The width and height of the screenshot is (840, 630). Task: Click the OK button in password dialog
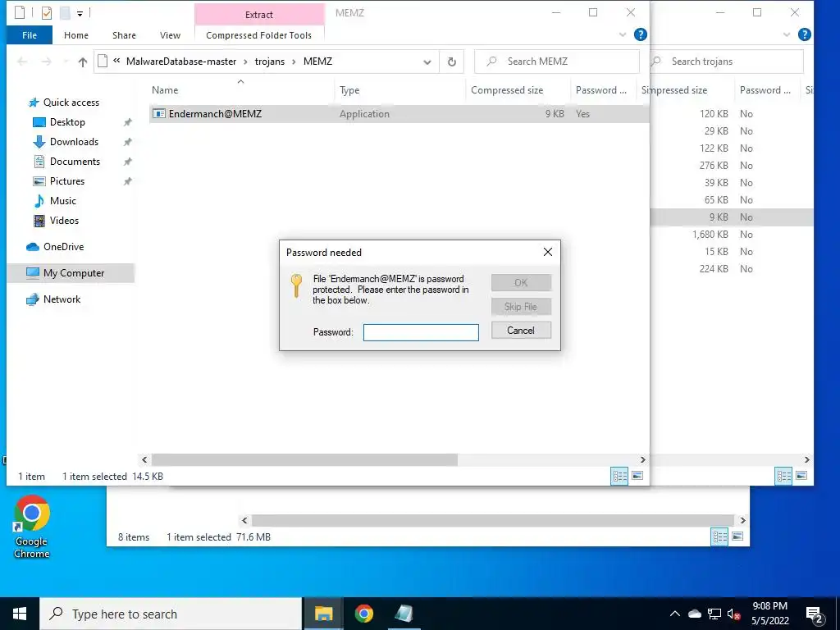click(x=521, y=282)
